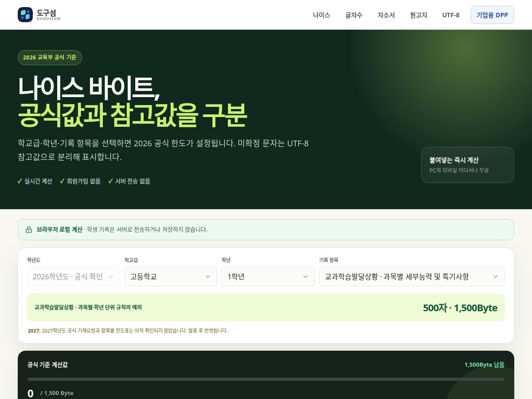Click the 기업용 DPP button
This screenshot has width=532, height=399.
click(x=492, y=15)
